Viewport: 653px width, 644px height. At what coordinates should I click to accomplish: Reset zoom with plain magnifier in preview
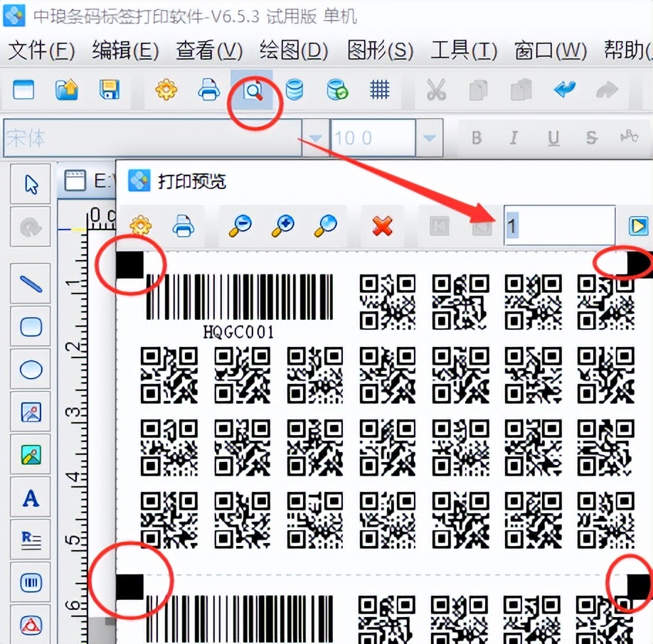(x=326, y=226)
